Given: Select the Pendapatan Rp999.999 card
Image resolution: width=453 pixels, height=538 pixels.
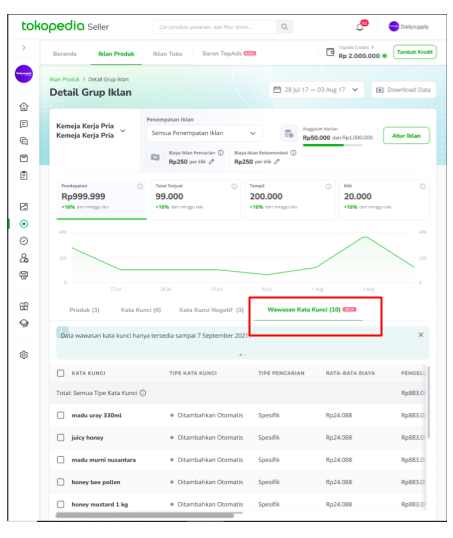Looking at the screenshot, I should pyautogui.click(x=102, y=200).
